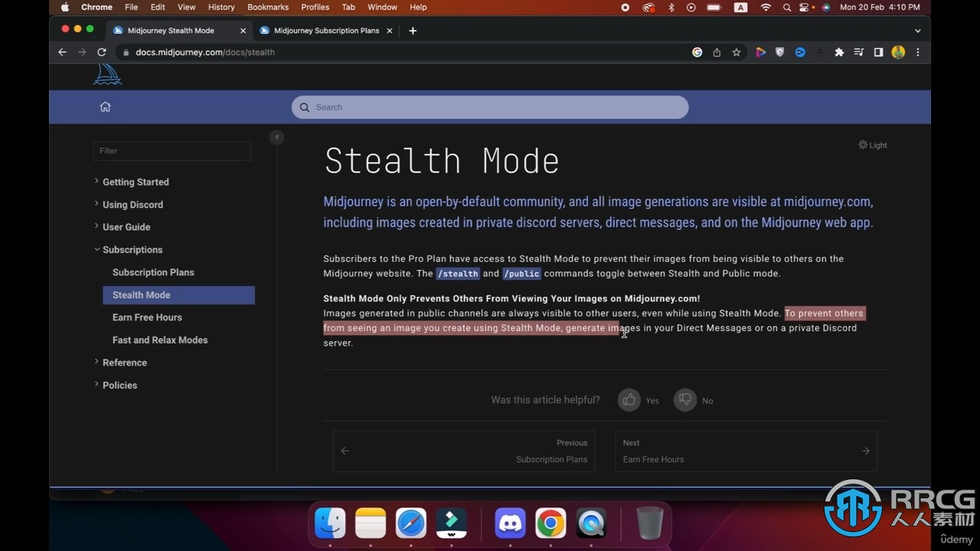
Task: Open a new browser tab
Action: (x=413, y=31)
